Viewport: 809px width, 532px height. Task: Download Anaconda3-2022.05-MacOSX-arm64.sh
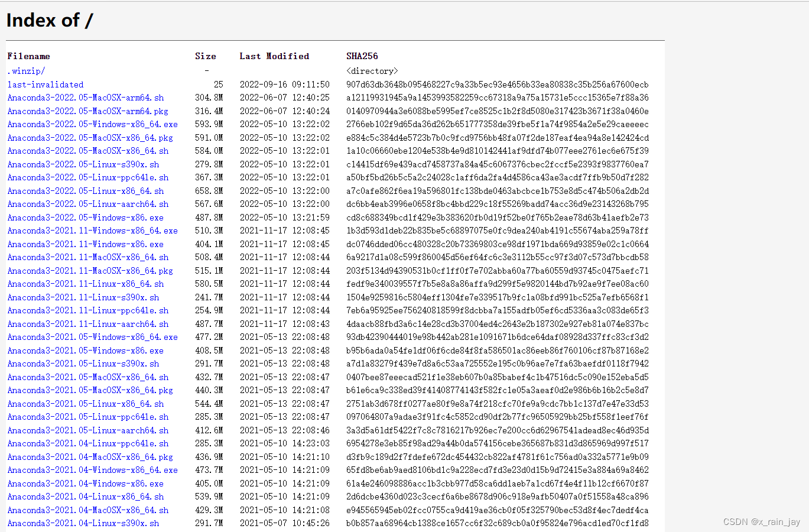[86, 98]
